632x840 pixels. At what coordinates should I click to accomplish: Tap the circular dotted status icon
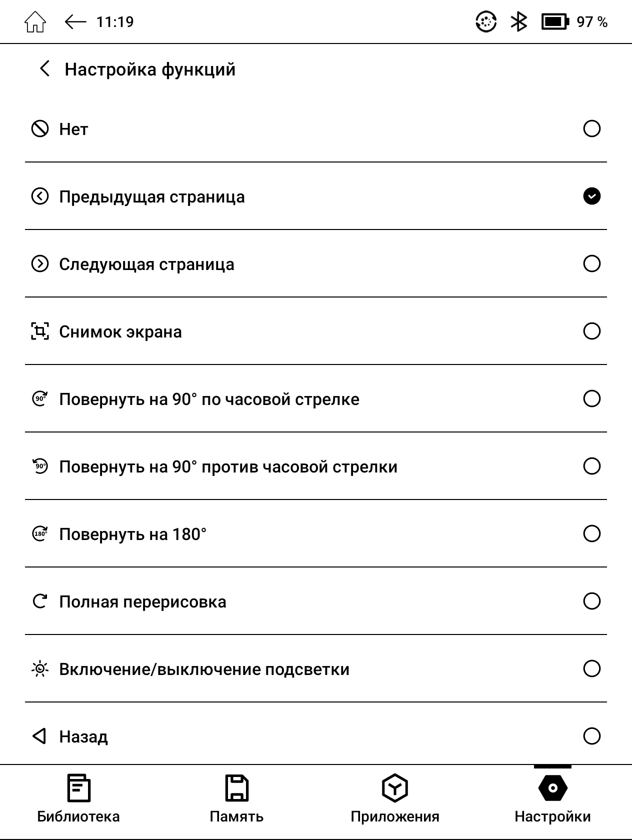tap(485, 22)
